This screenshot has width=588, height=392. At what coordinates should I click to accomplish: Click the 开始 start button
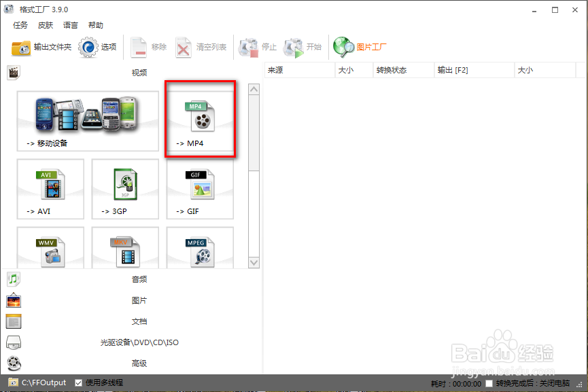pyautogui.click(x=302, y=48)
